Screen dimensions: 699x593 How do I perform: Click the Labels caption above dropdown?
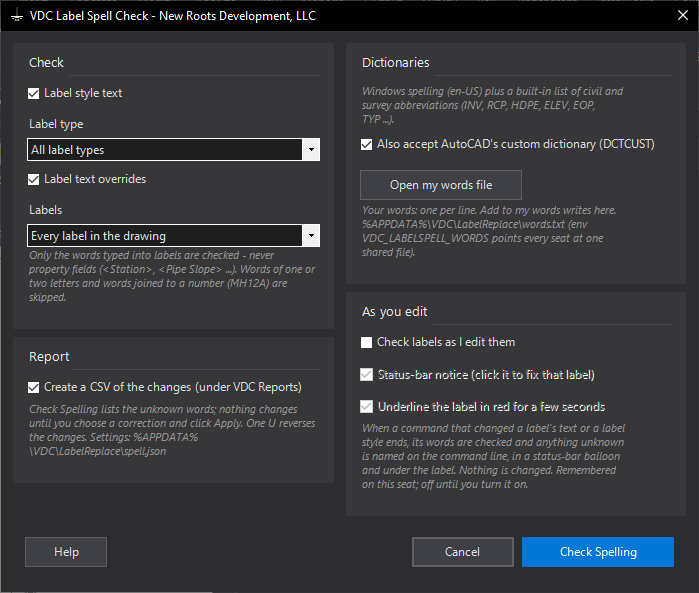(x=45, y=210)
